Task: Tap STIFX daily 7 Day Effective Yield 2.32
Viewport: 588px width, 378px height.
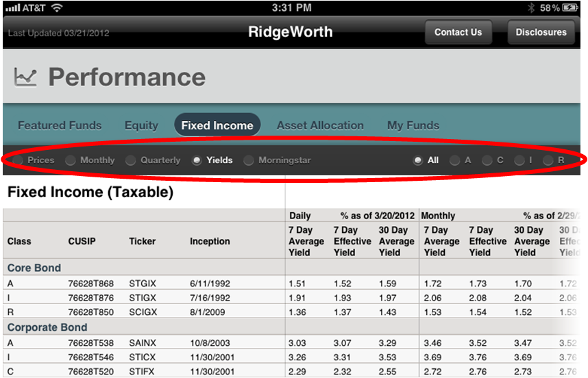Action: pos(343,371)
